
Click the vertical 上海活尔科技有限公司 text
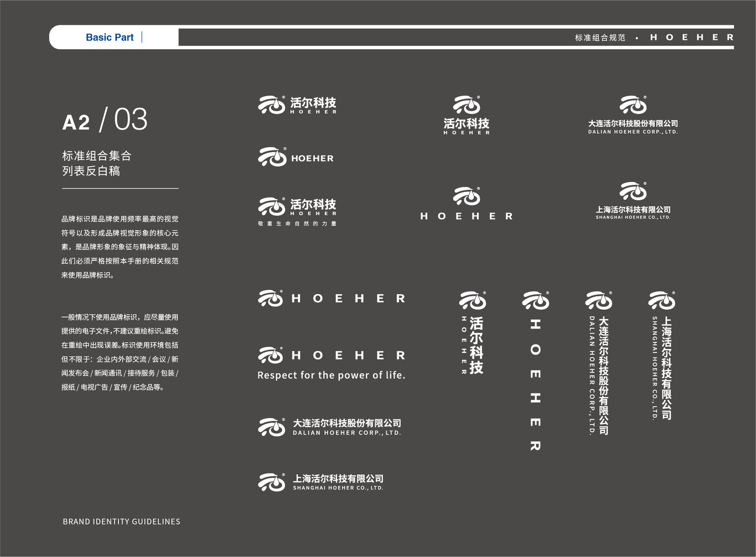coord(666,368)
